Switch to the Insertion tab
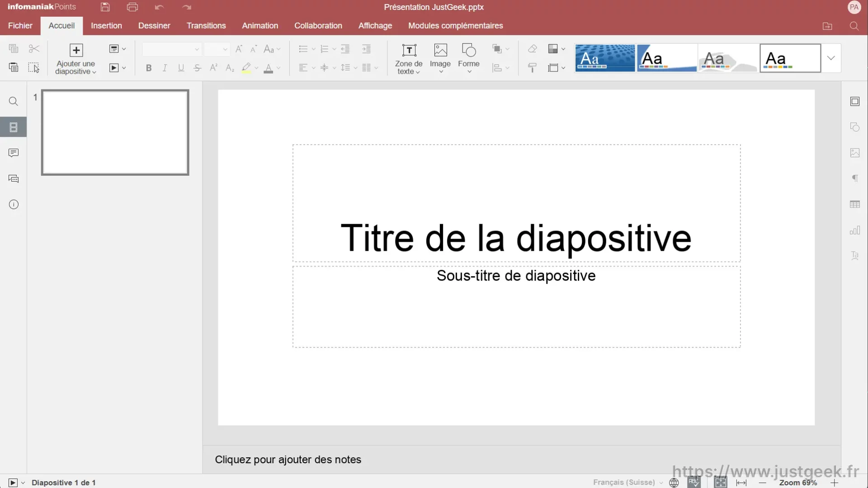Image resolution: width=868 pixels, height=488 pixels. [x=106, y=26]
